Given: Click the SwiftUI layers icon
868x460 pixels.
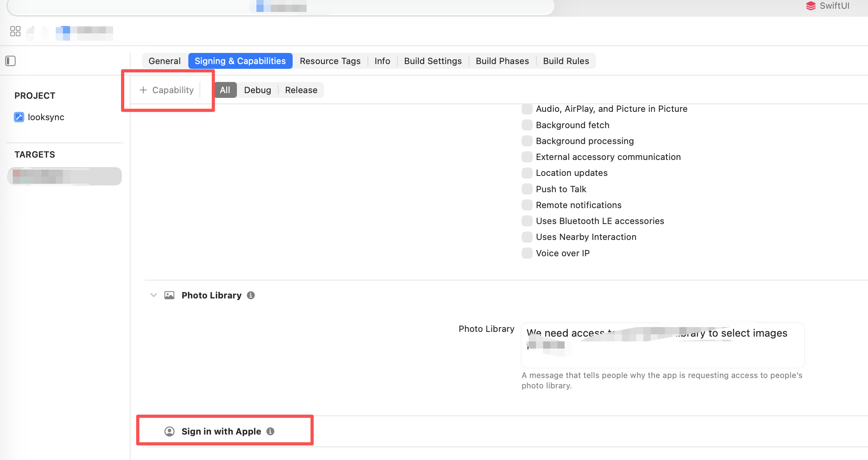Looking at the screenshot, I should pos(811,6).
